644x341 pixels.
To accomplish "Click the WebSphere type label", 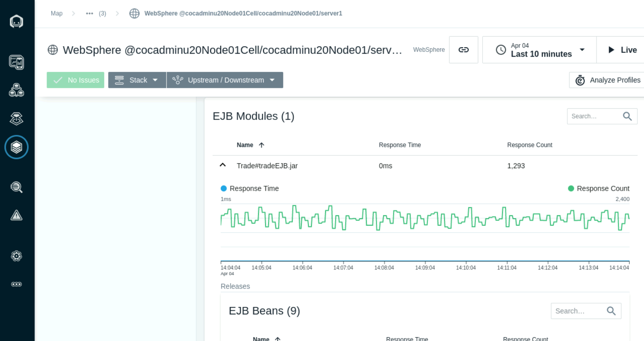I will 429,50.
